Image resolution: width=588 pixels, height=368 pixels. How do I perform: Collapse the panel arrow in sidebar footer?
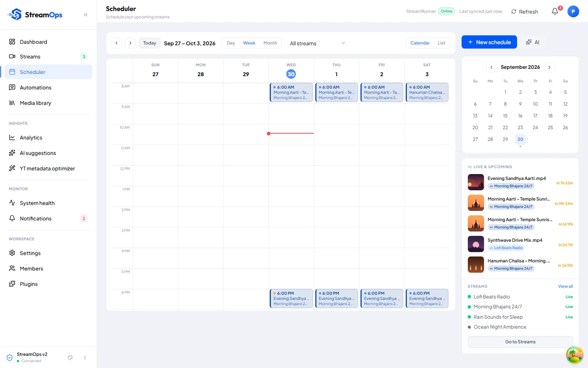(x=85, y=357)
